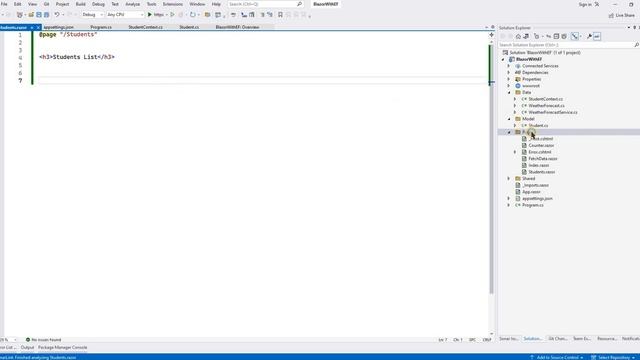Open the Extensions menu
Screen dimensions: 640x360
[x=172, y=4]
